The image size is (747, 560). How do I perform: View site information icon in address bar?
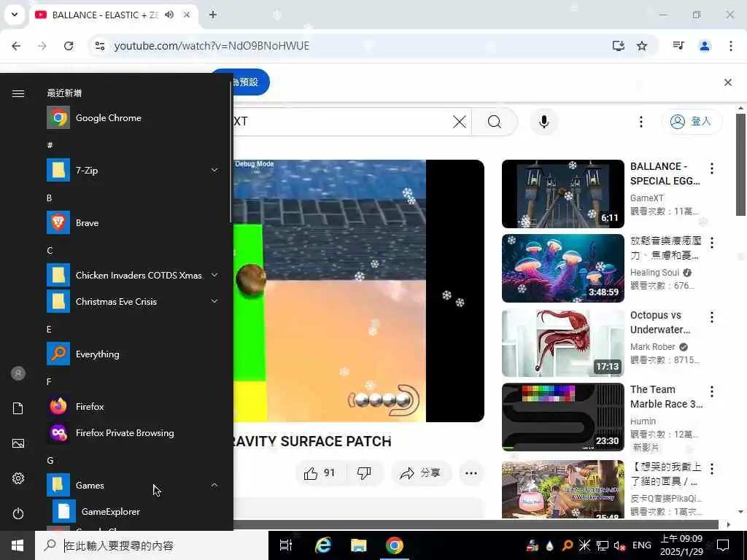tap(99, 46)
